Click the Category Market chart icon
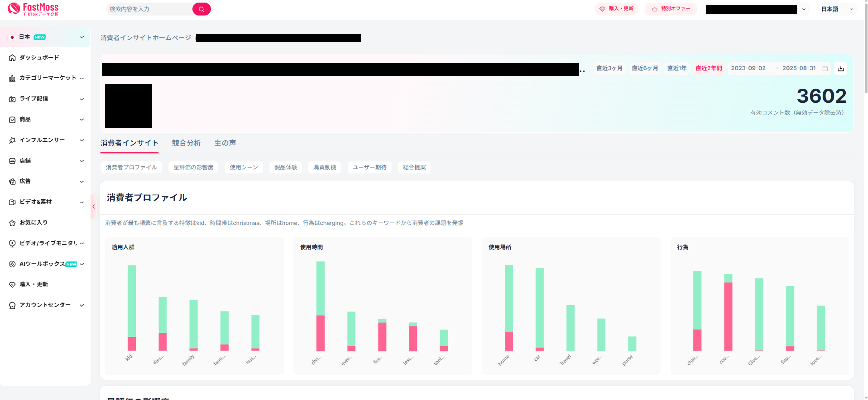Image resolution: width=868 pixels, height=400 pixels. click(x=12, y=78)
